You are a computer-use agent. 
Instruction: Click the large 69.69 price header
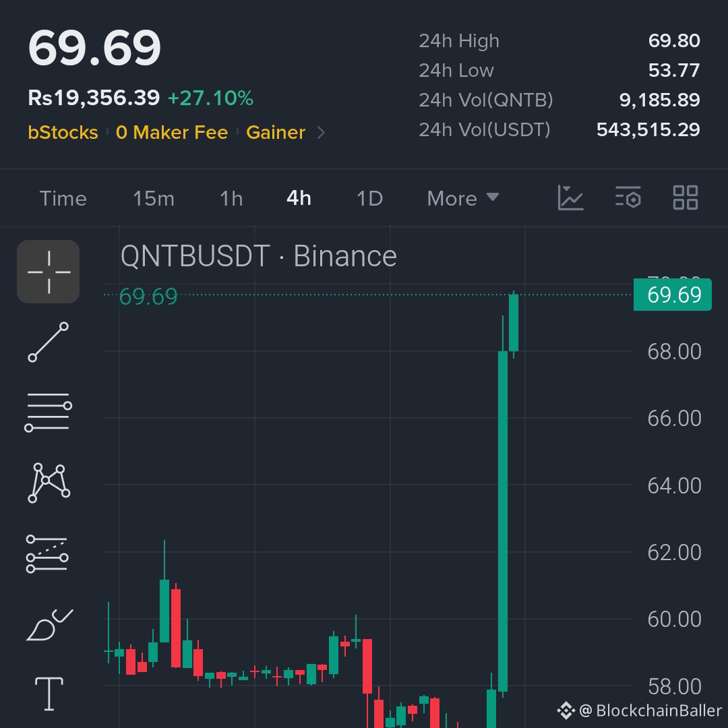(x=94, y=48)
